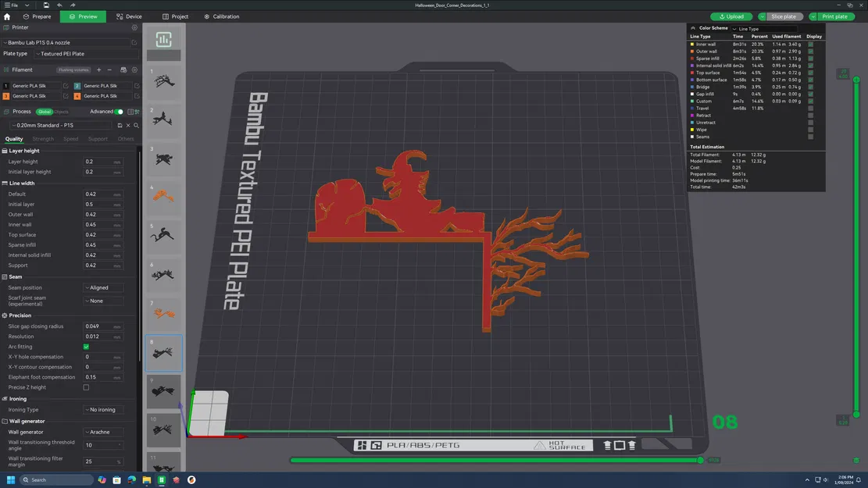This screenshot has height=488, width=868.
Task: Add a filament with plus icon
Action: (x=99, y=69)
